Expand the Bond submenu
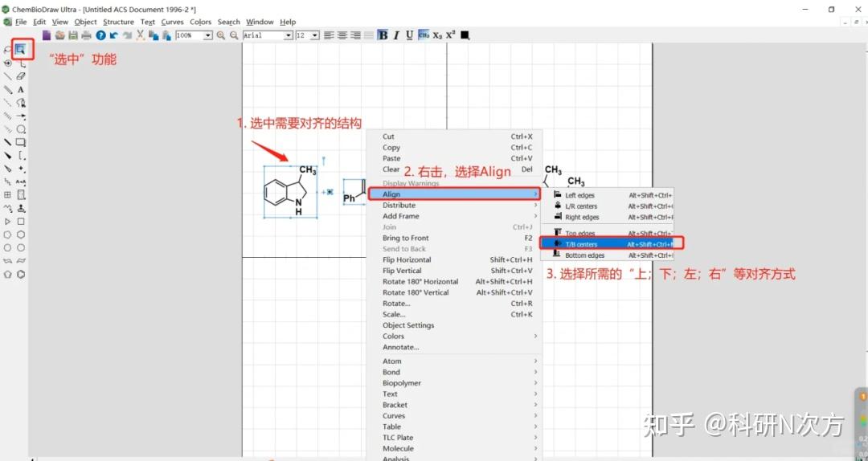The width and height of the screenshot is (868, 461). (x=454, y=373)
